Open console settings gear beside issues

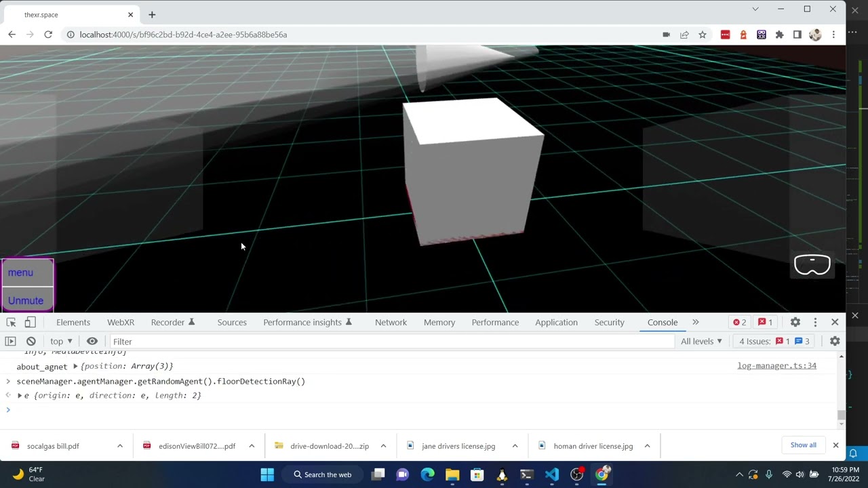coord(835,341)
